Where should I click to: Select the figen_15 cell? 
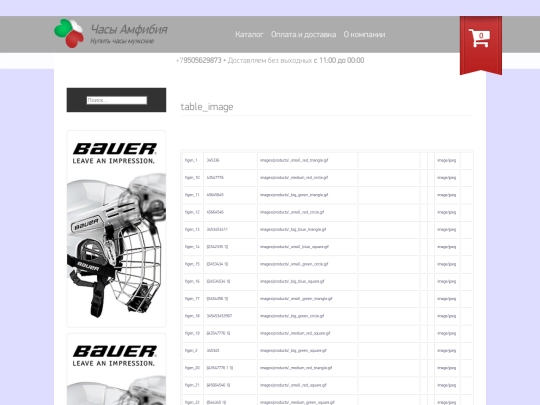click(x=192, y=264)
